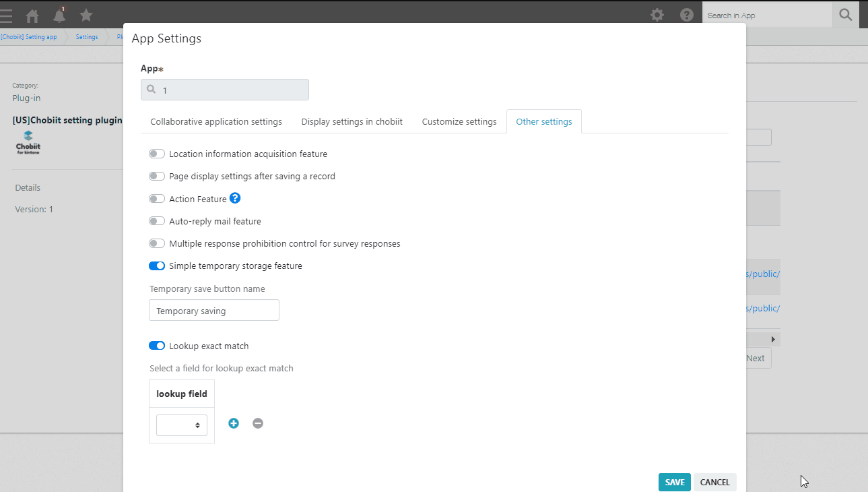Image resolution: width=868 pixels, height=492 pixels.
Task: Open the favorites star icon
Action: (x=86, y=15)
